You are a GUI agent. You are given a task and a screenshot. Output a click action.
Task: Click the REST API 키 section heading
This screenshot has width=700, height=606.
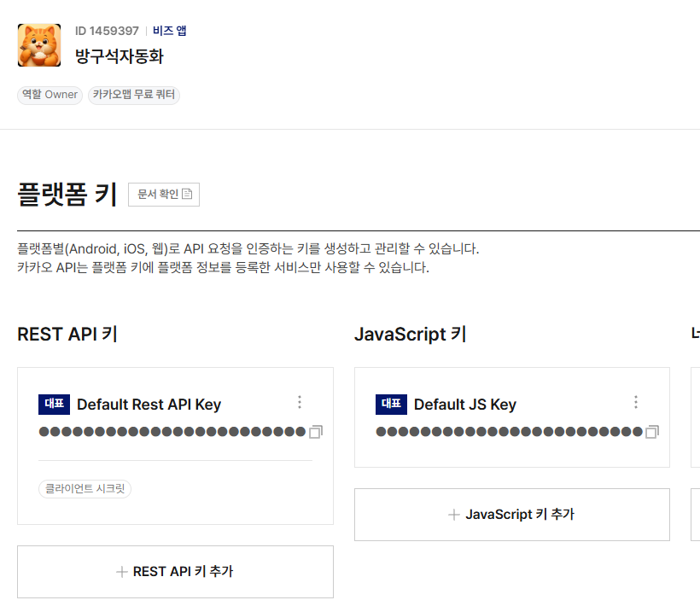click(x=67, y=335)
